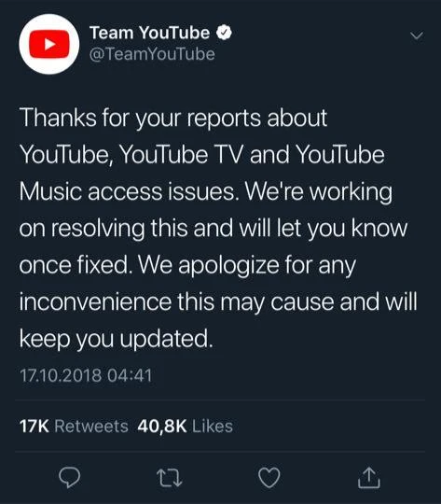Click the Likes label
Image resolution: width=441 pixels, height=504 pixels.
click(x=213, y=427)
